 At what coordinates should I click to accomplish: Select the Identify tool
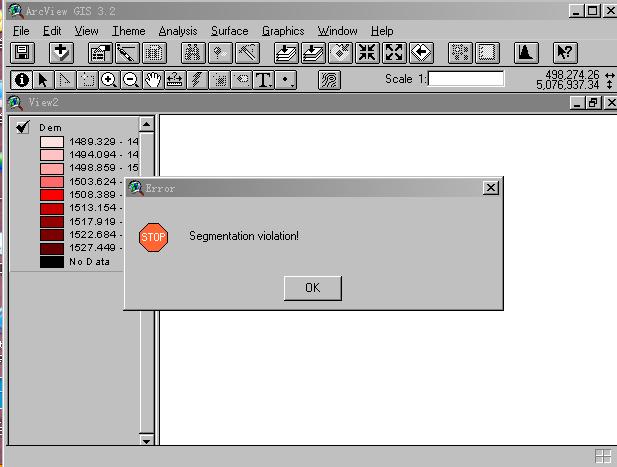21,80
